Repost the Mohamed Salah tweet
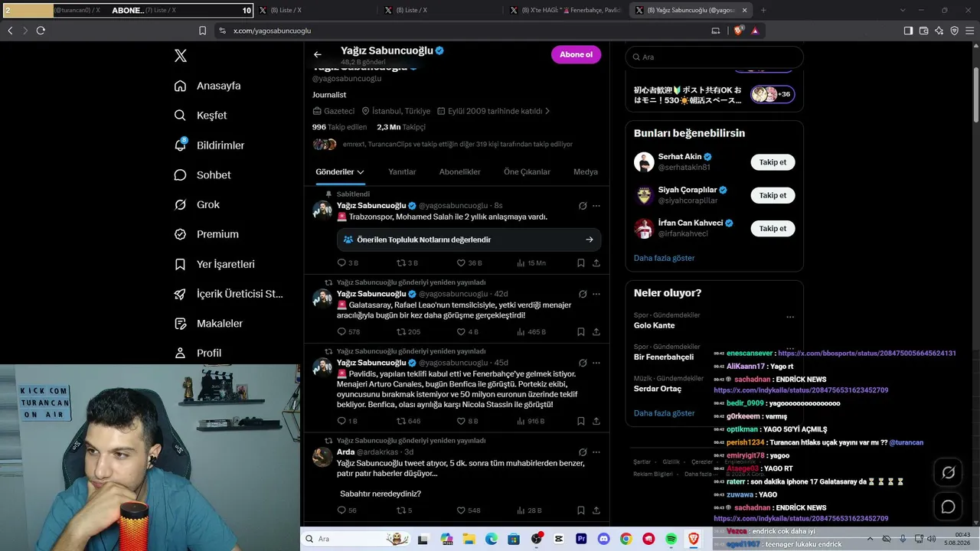 pos(401,262)
